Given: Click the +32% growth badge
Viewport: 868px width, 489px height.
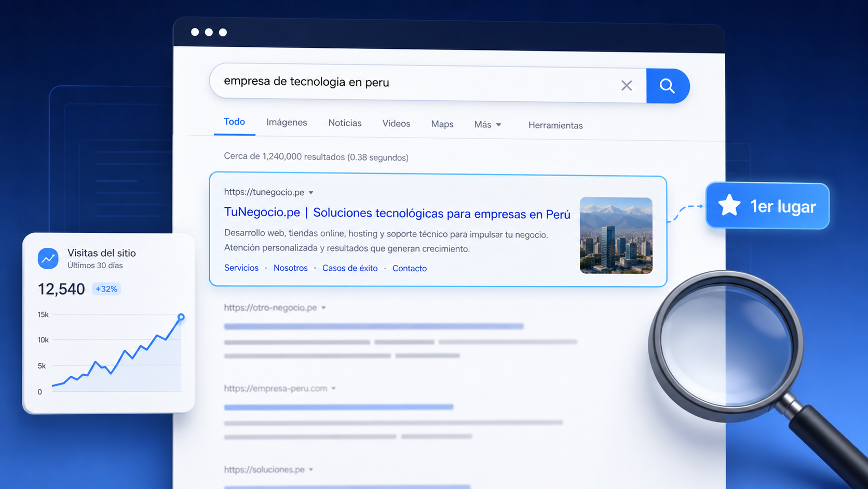Looking at the screenshot, I should pos(106,289).
